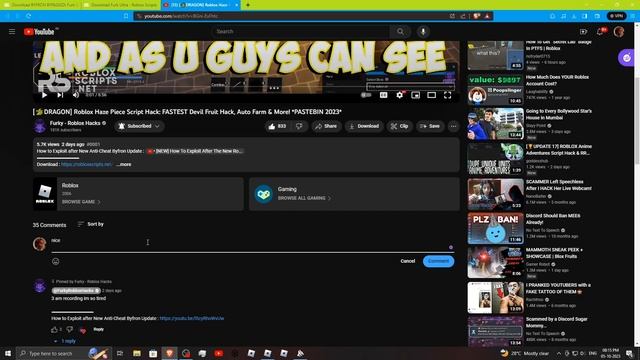Open 'I PRANKED YOUTUBERS' video title

pyautogui.click(x=558, y=289)
